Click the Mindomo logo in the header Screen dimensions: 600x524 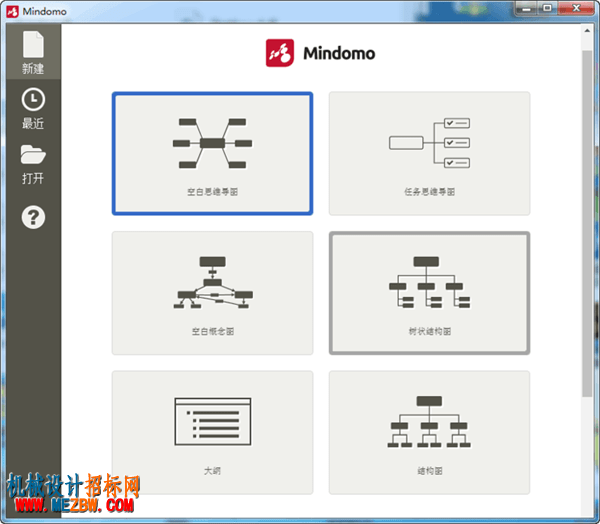pos(320,53)
